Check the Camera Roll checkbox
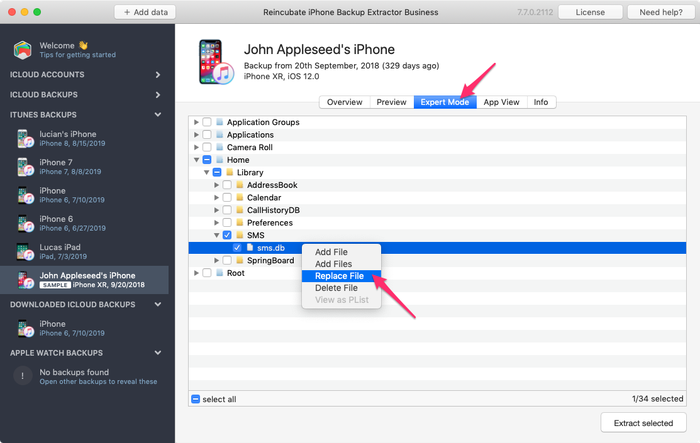The image size is (700, 443). click(x=207, y=147)
